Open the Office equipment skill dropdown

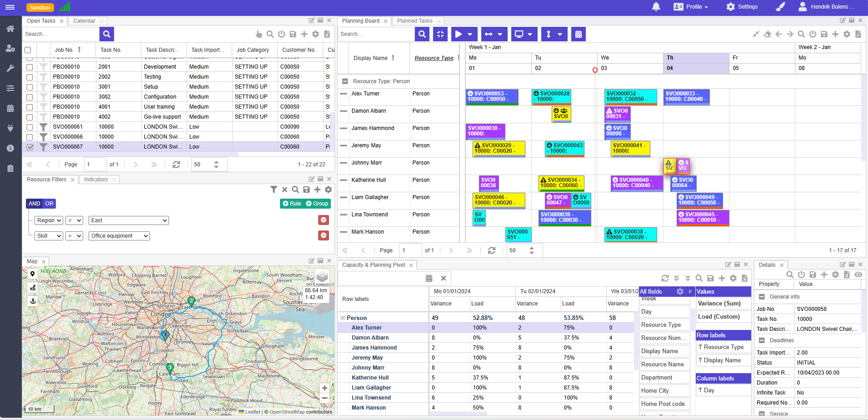(x=119, y=235)
